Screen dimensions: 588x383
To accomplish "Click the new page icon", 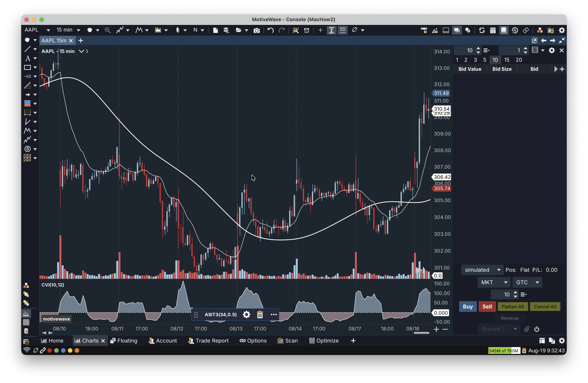I will coord(215,30).
